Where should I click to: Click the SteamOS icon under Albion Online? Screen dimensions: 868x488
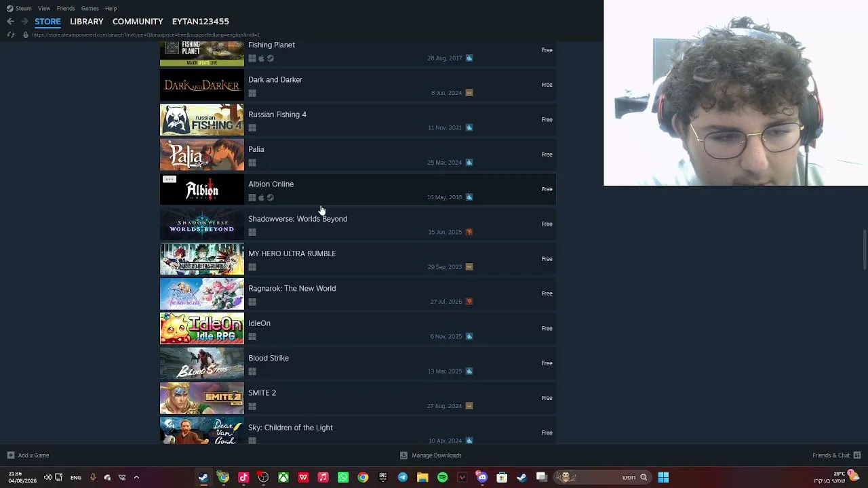[x=270, y=197]
